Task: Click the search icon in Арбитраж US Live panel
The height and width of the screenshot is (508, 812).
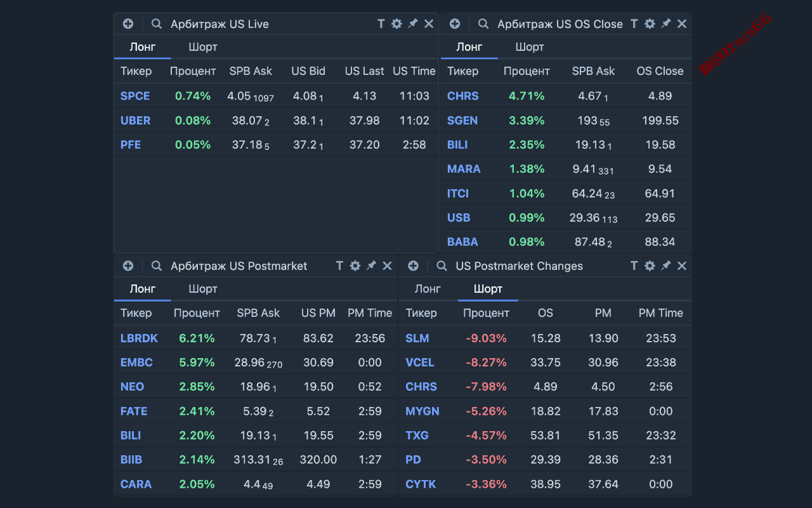Action: (x=157, y=23)
